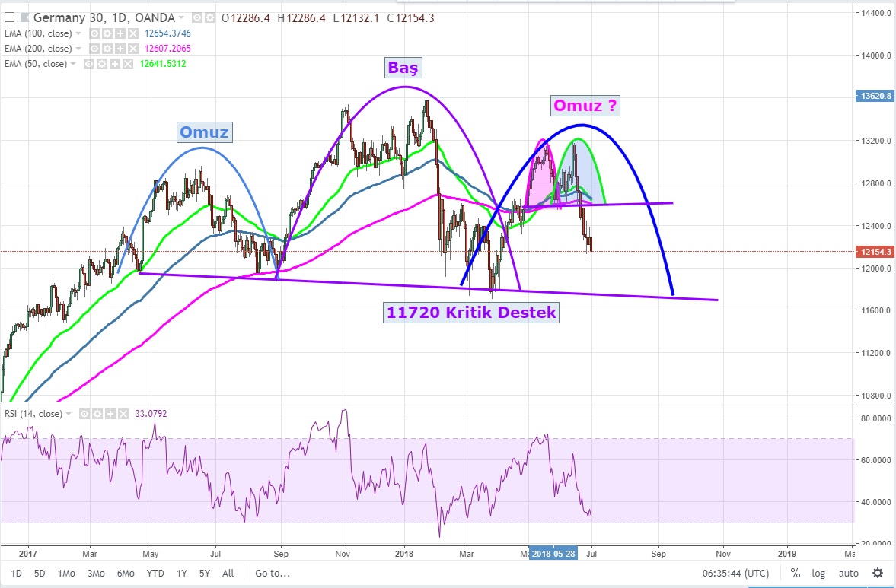Viewport: 896px width, 588px height.
Task: Click plus icon on RSI indicator row
Action: click(109, 414)
